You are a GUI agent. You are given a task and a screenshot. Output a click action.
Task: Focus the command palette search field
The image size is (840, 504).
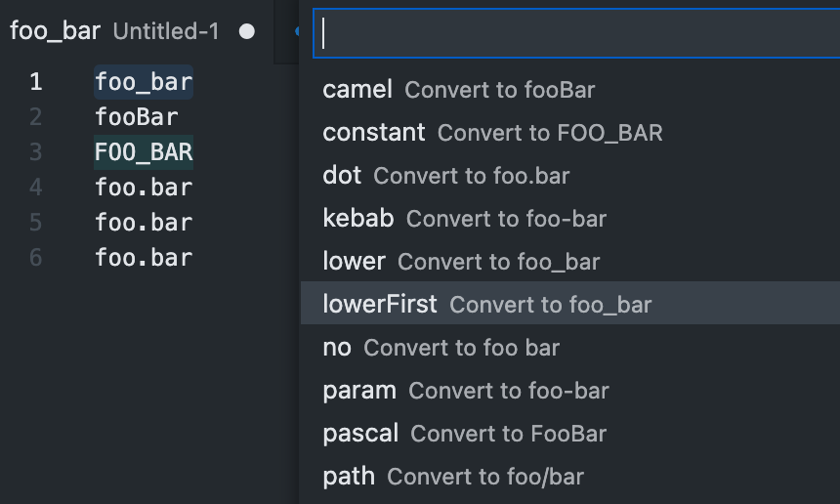[x=576, y=34]
